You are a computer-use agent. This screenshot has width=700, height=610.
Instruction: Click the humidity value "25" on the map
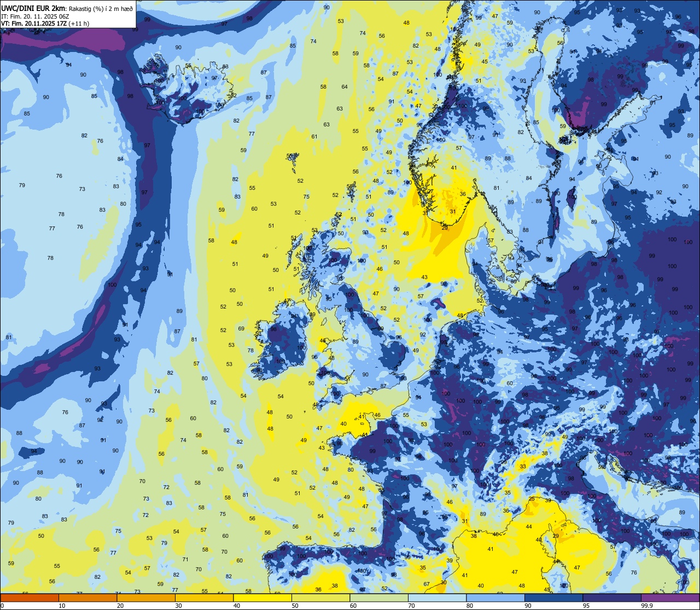coord(532,498)
